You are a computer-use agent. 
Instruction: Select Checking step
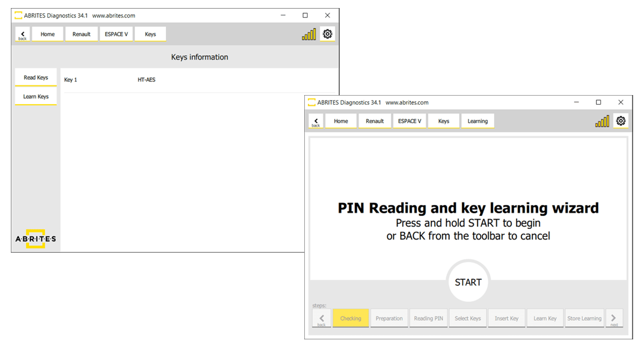(351, 318)
